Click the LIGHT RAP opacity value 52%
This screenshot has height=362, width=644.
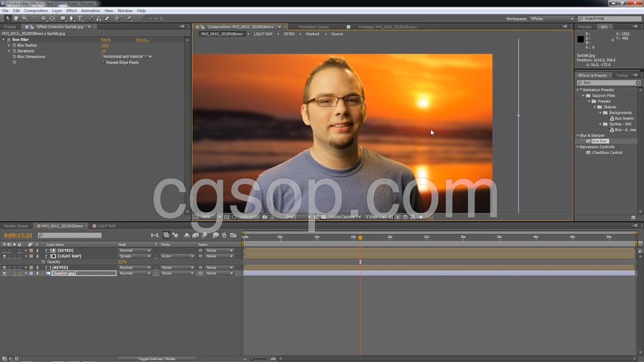[122, 262]
